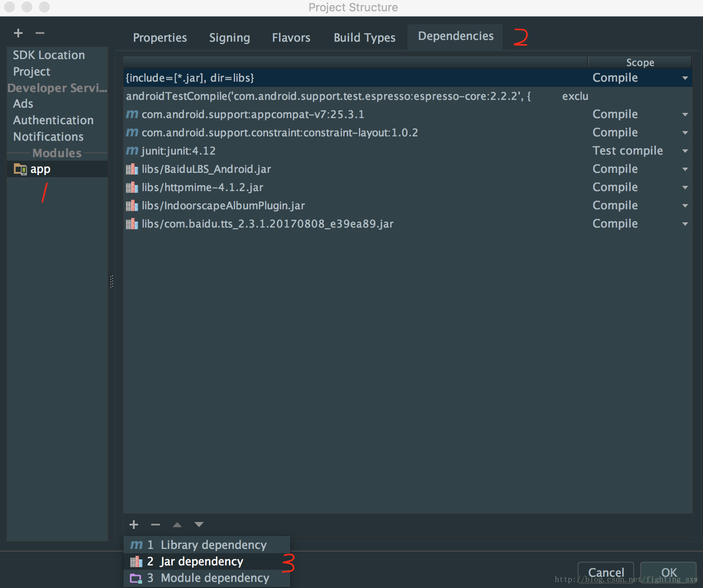Screen dimensions: 703x588
Task: Select the com.android.support:appcompat-v7:25.3.1 row
Action: coord(408,114)
